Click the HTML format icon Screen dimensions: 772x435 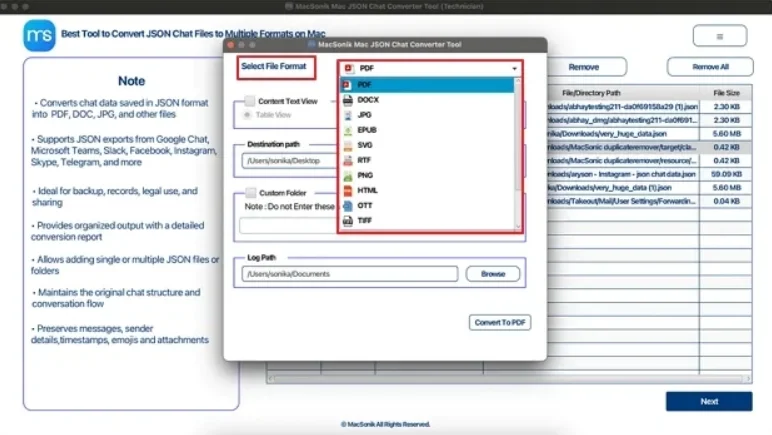tap(348, 190)
